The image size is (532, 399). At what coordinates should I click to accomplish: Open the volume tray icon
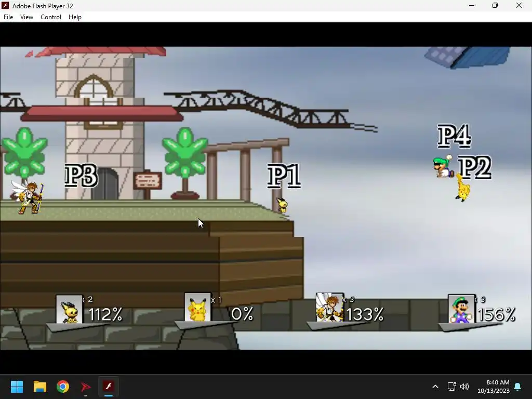click(x=464, y=387)
